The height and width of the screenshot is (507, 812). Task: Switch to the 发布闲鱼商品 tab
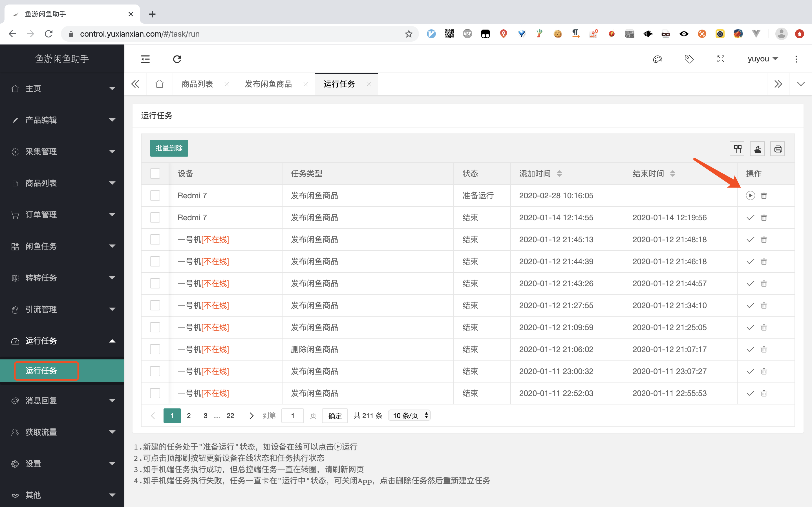[x=268, y=84]
